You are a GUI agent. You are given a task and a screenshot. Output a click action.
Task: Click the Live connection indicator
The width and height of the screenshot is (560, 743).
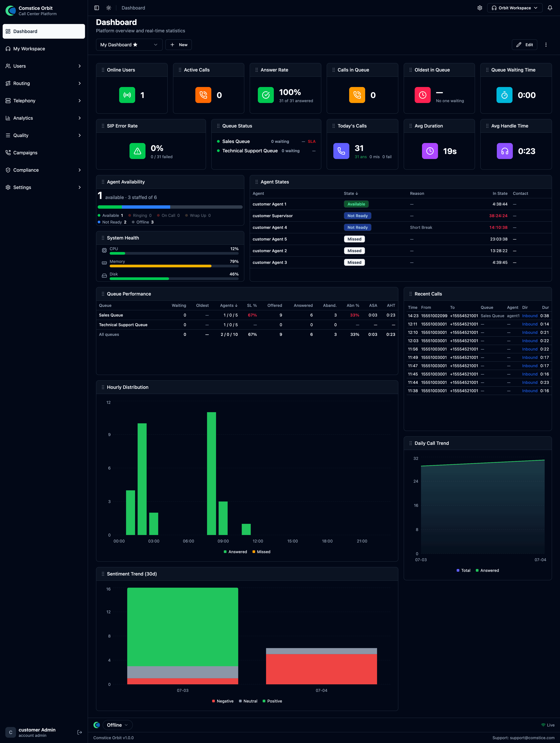tap(547, 725)
